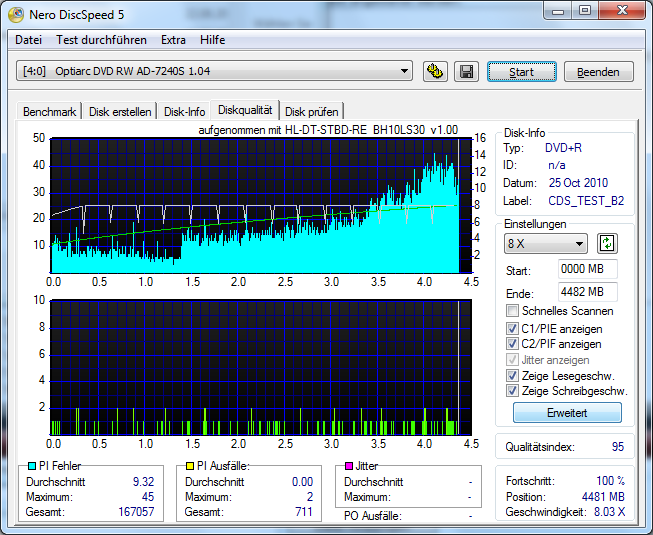Click the Beenden button
The height and width of the screenshot is (535, 653).
598,72
